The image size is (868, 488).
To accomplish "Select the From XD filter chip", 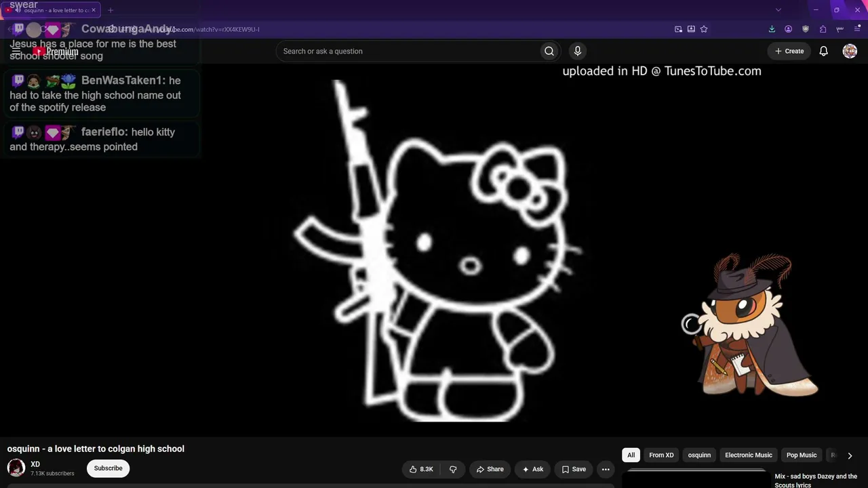I will pos(661,455).
